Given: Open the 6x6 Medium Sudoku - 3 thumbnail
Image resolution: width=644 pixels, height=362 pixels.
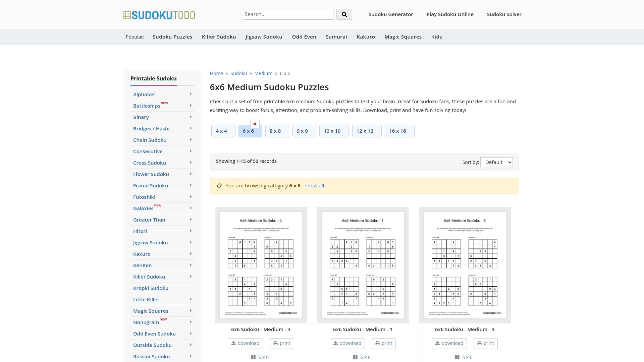Looking at the screenshot, I should tap(465, 265).
